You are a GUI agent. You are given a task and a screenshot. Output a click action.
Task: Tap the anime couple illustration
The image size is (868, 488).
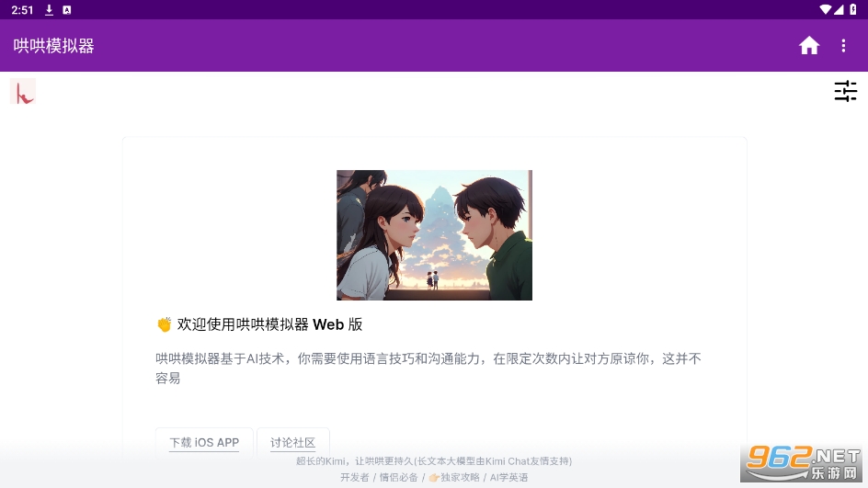pos(434,235)
